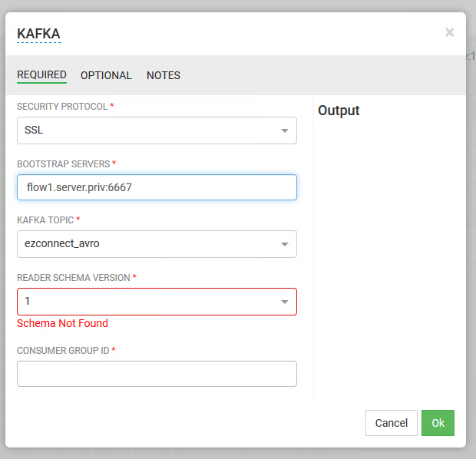
Task: Click the Security Protocol field label
Action: click(62, 107)
